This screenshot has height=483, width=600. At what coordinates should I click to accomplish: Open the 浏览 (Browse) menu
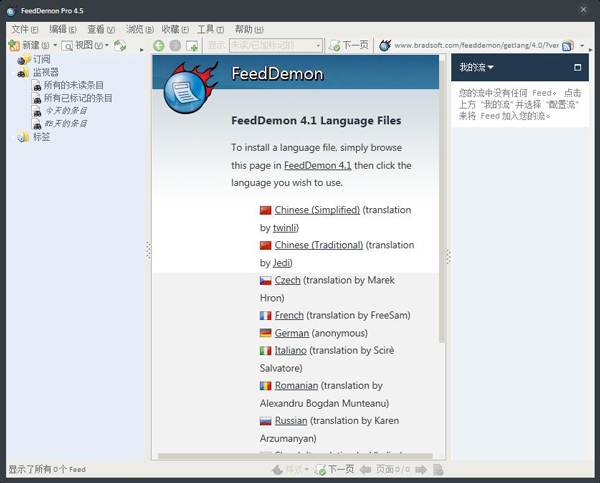pyautogui.click(x=140, y=29)
